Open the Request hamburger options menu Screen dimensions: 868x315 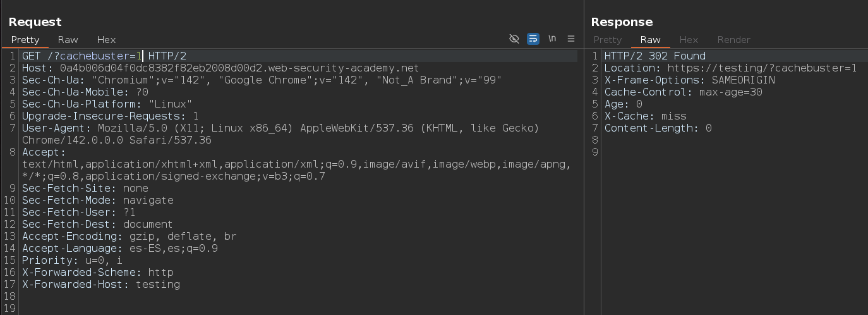point(571,39)
